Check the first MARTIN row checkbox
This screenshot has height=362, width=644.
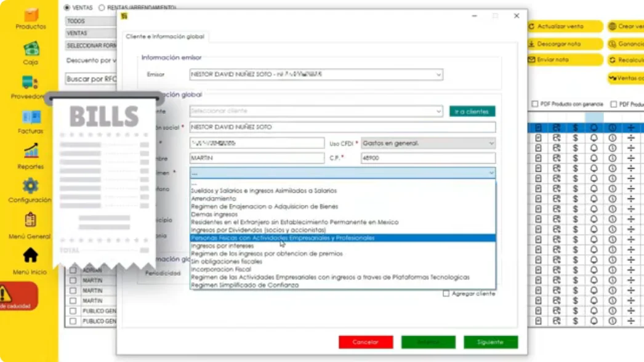tap(73, 280)
